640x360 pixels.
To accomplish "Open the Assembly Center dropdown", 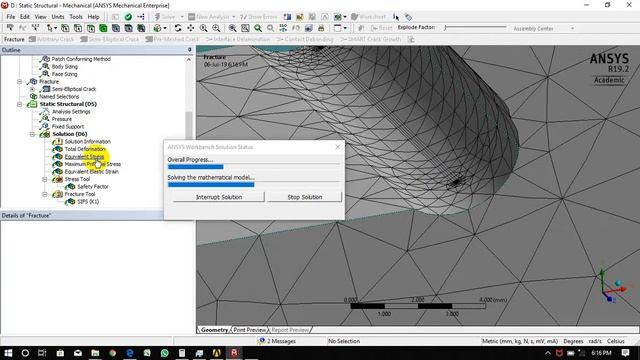I will (x=572, y=29).
